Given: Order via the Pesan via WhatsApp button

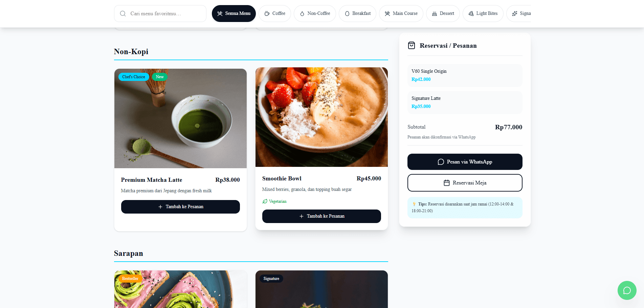Looking at the screenshot, I should [465, 162].
